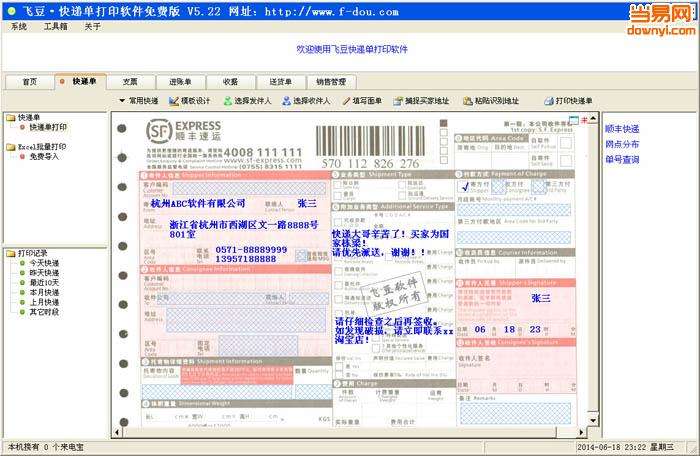This screenshot has height=456, width=700.
Task: Switch to the 送货单 tab
Action: (280, 82)
